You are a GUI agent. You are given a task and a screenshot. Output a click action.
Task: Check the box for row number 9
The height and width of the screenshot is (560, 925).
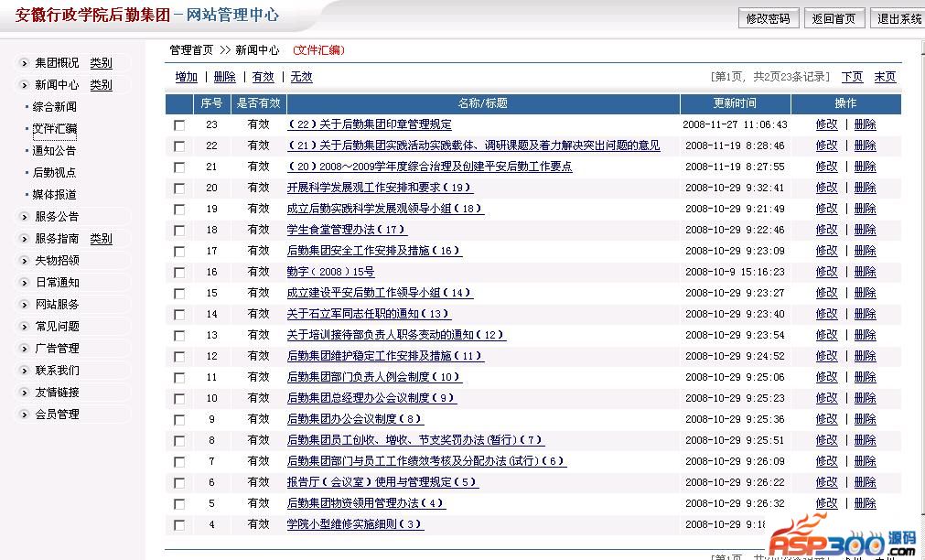pos(179,420)
